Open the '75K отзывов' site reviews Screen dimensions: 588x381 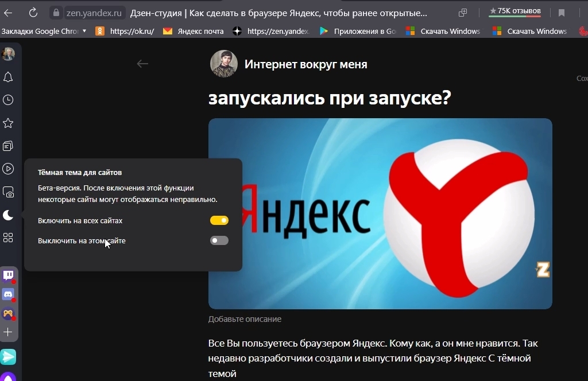tap(514, 11)
